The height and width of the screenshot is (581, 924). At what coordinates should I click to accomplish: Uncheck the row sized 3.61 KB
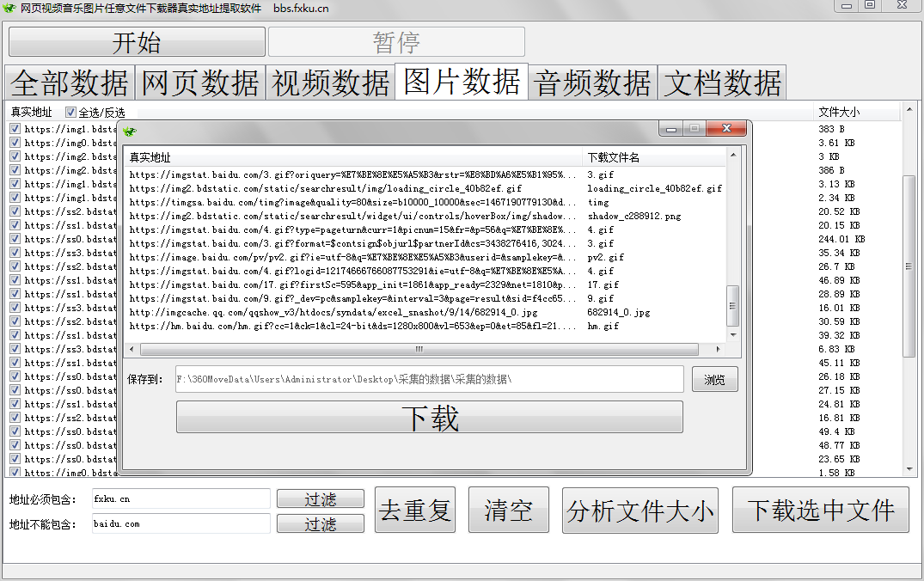15,142
